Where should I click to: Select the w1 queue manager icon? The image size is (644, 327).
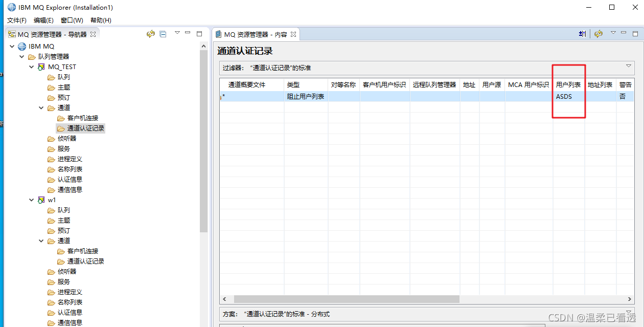(x=41, y=200)
